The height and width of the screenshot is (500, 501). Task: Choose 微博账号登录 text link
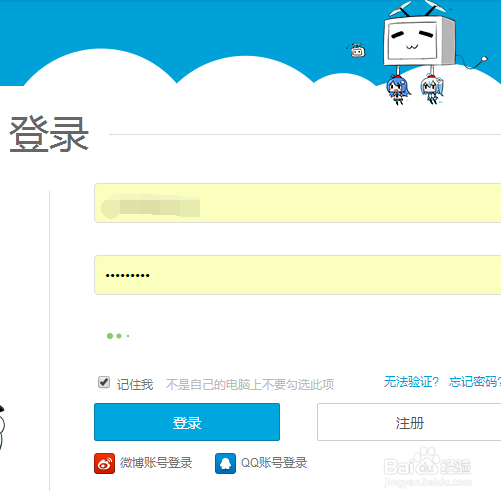pos(156,463)
